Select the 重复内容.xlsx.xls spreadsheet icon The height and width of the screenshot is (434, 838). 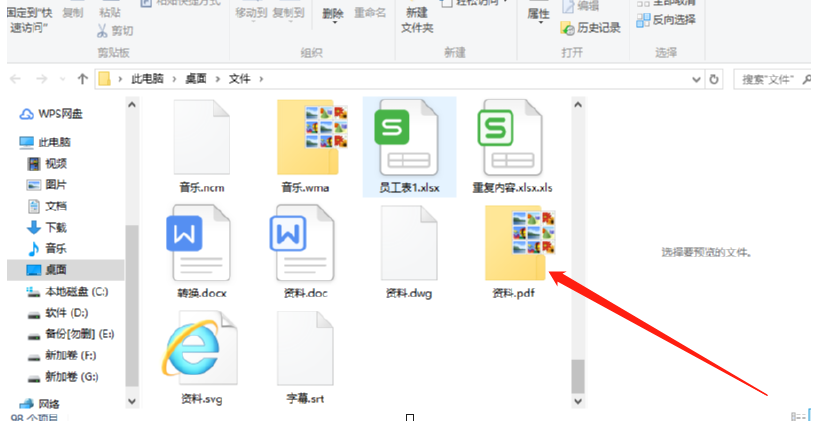pyautogui.click(x=511, y=138)
